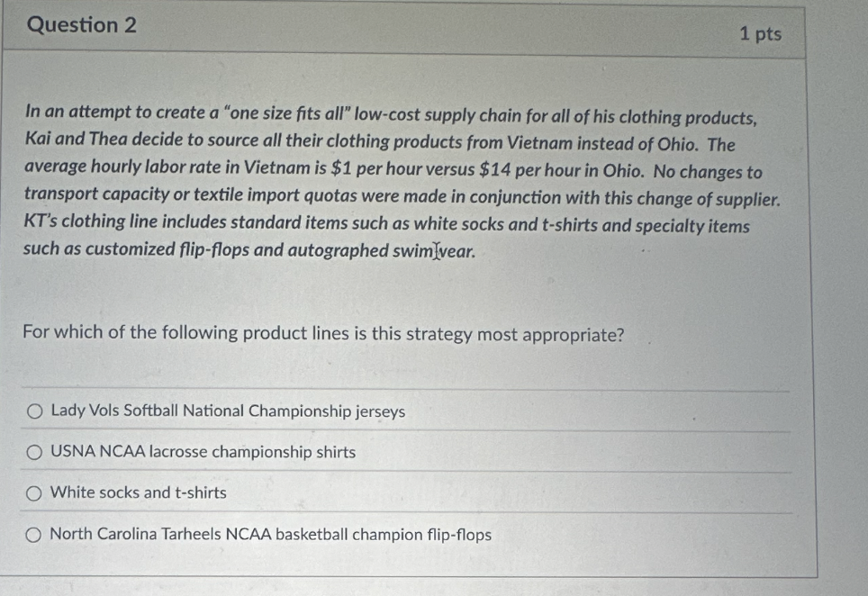Click the text cursor in the word 'swimwear'
The height and width of the screenshot is (596, 868).
point(438,251)
